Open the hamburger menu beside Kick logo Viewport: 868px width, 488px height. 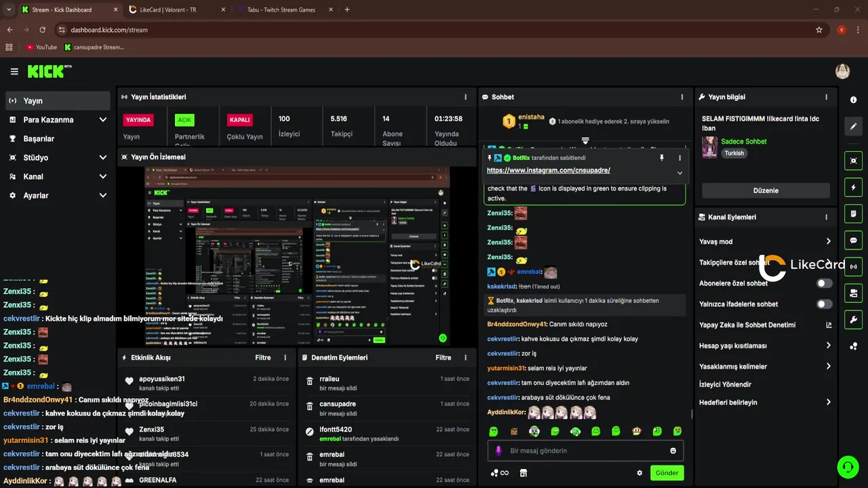pyautogui.click(x=14, y=71)
